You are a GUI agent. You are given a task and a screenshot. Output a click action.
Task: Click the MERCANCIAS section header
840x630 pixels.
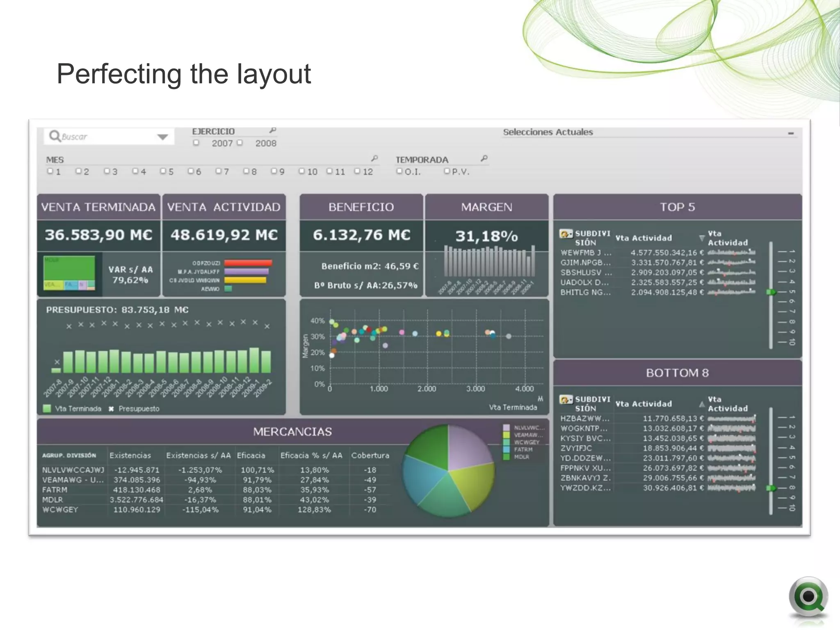(292, 431)
